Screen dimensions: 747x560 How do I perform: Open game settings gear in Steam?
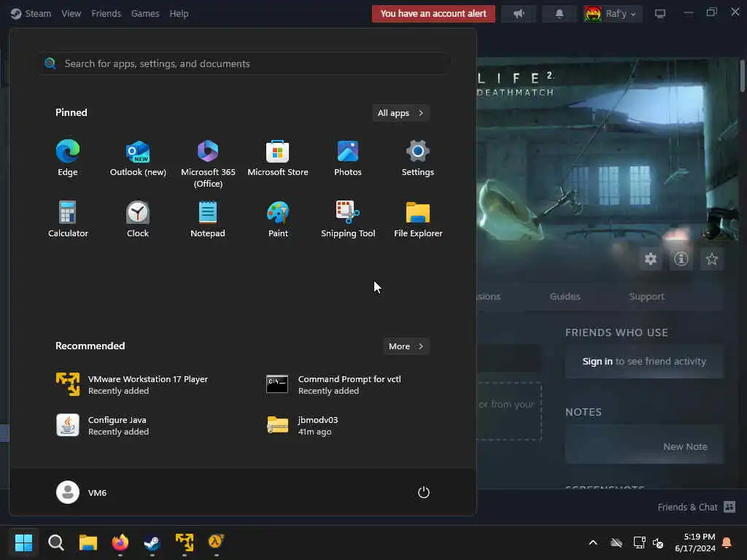(650, 259)
